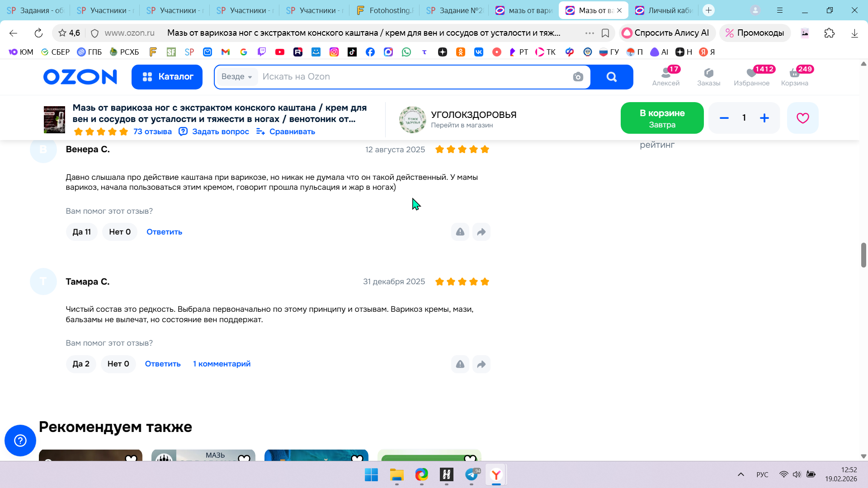The width and height of the screenshot is (868, 488).
Task: Type in the Искать на Ozon field
Action: [x=407, y=77]
